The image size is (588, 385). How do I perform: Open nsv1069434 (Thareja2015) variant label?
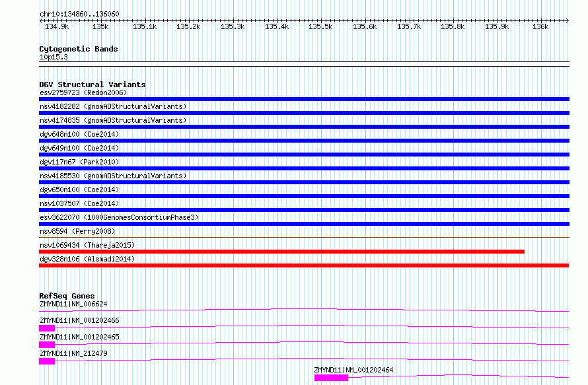(87, 245)
